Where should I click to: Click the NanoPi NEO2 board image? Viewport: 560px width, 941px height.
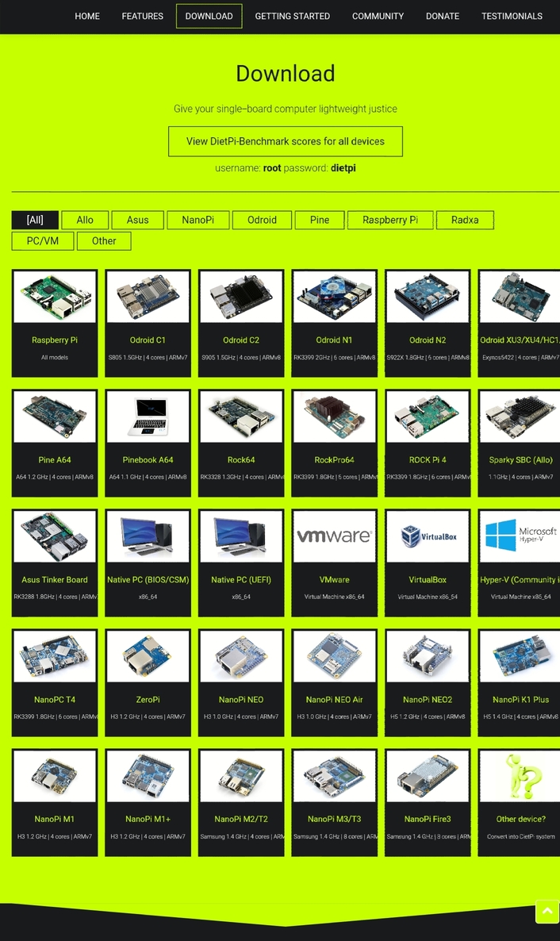(428, 656)
